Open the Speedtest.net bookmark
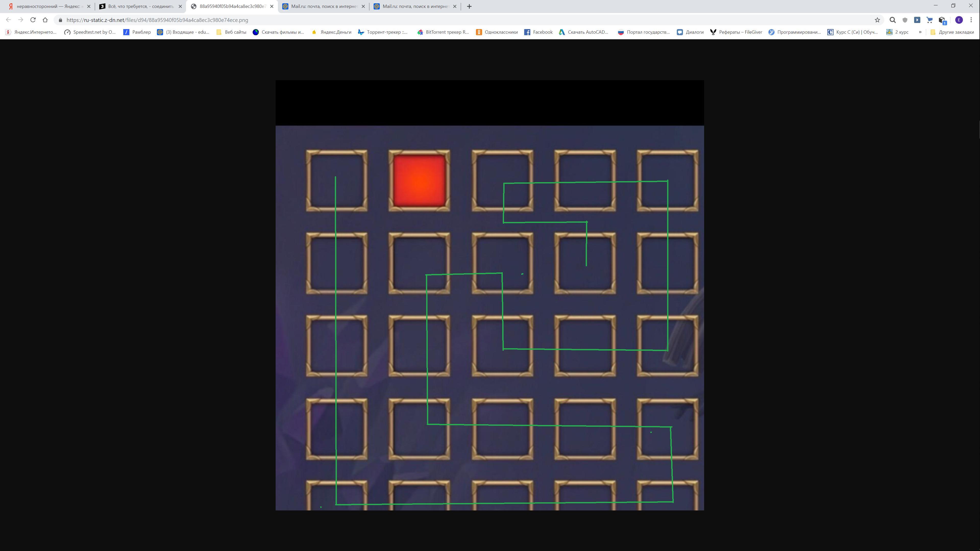The width and height of the screenshot is (980, 551). point(90,32)
